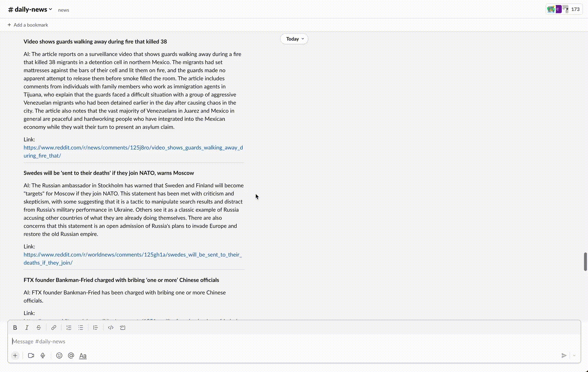View the channel members list (173)

click(564, 9)
